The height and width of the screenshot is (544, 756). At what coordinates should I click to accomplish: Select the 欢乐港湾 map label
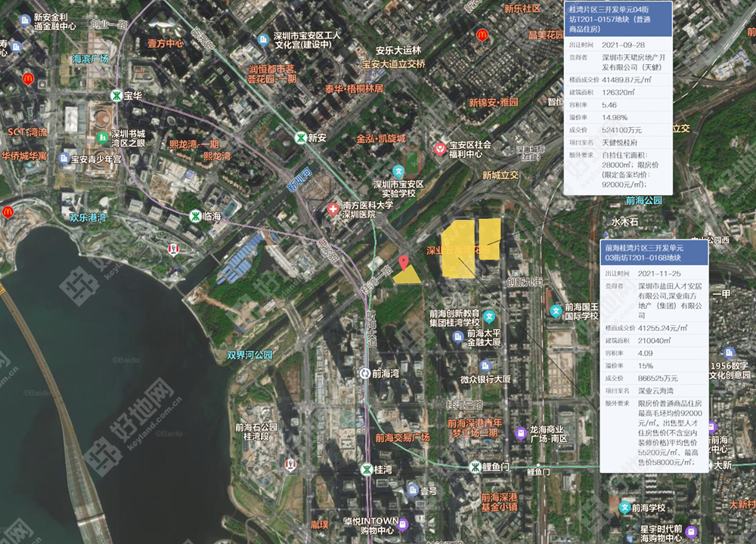coord(88,218)
